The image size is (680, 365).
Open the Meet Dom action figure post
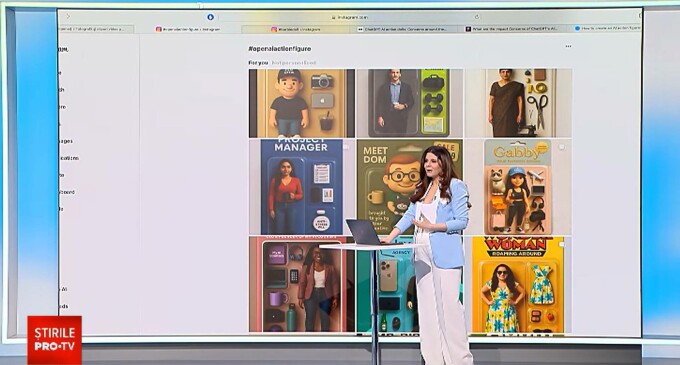click(x=410, y=187)
